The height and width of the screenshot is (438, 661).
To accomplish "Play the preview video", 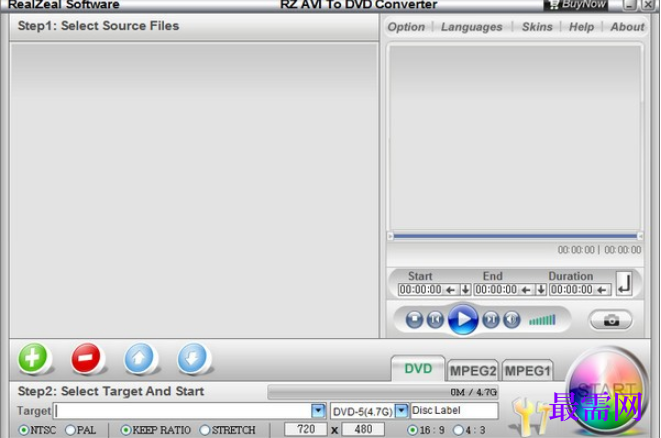I will [x=463, y=319].
